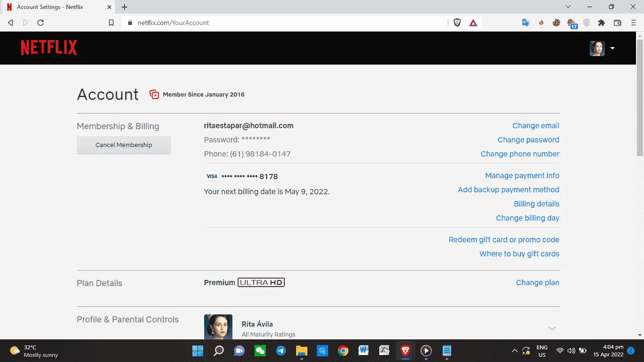Viewport: 644px width, 362px height.
Task: Click the grey shield extension icon
Action: coord(586,23)
